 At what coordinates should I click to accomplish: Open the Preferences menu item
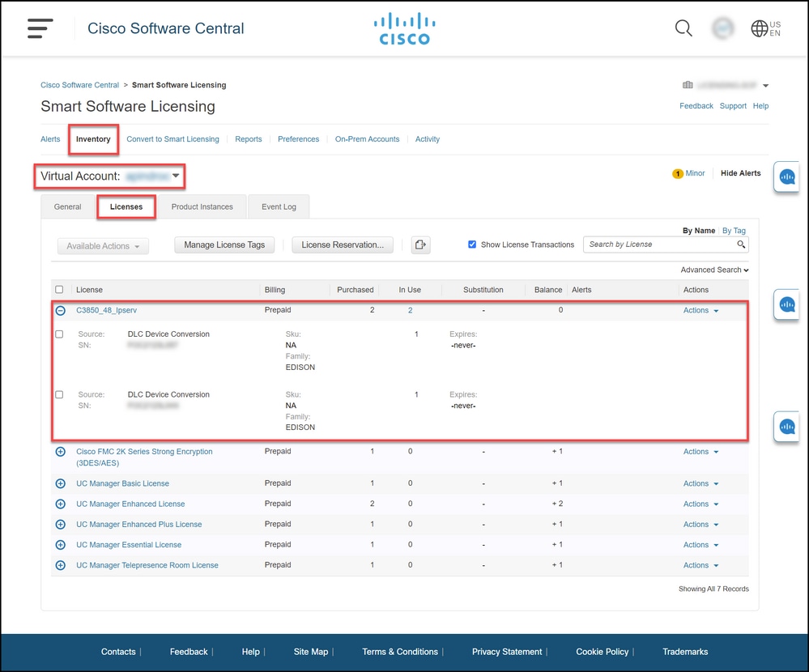[x=298, y=139]
